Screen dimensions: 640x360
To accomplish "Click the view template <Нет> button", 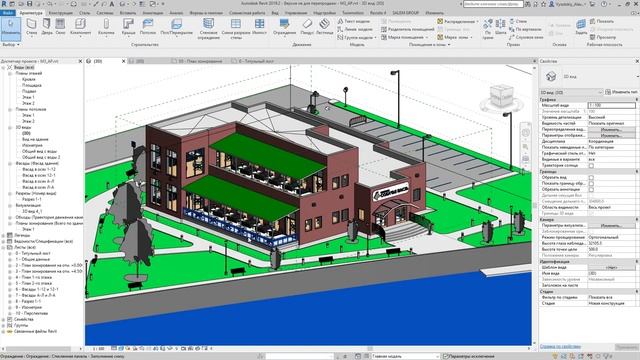I will 611,267.
